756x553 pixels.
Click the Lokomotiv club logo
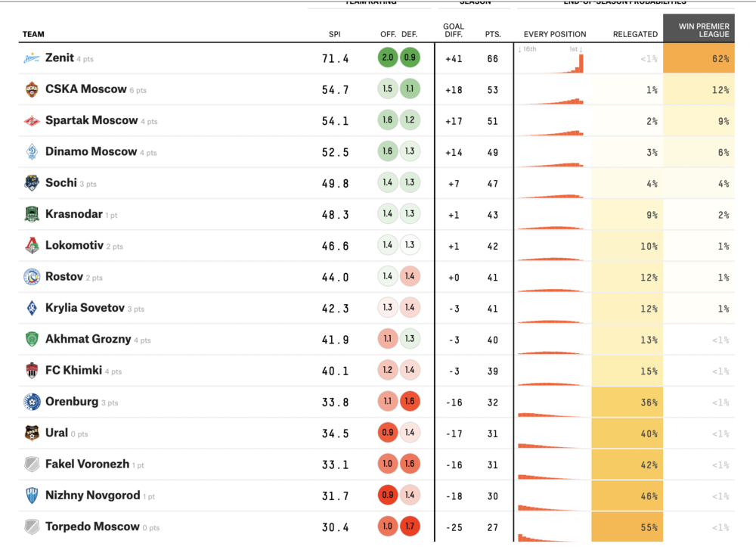coord(31,245)
